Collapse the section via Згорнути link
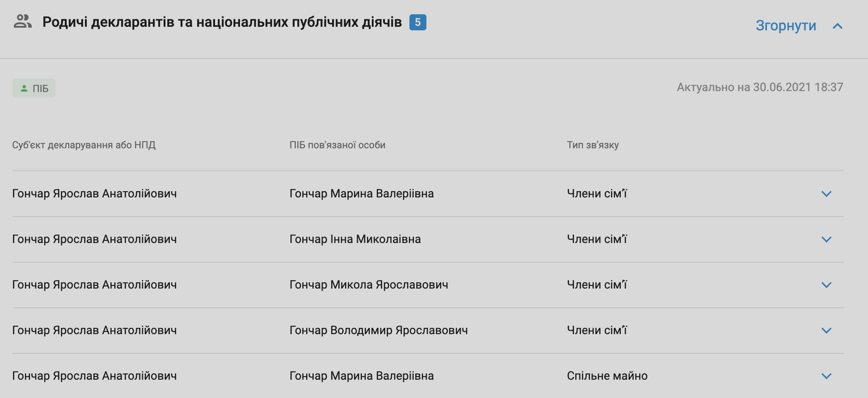Image resolution: width=868 pixels, height=398 pixels. (786, 25)
